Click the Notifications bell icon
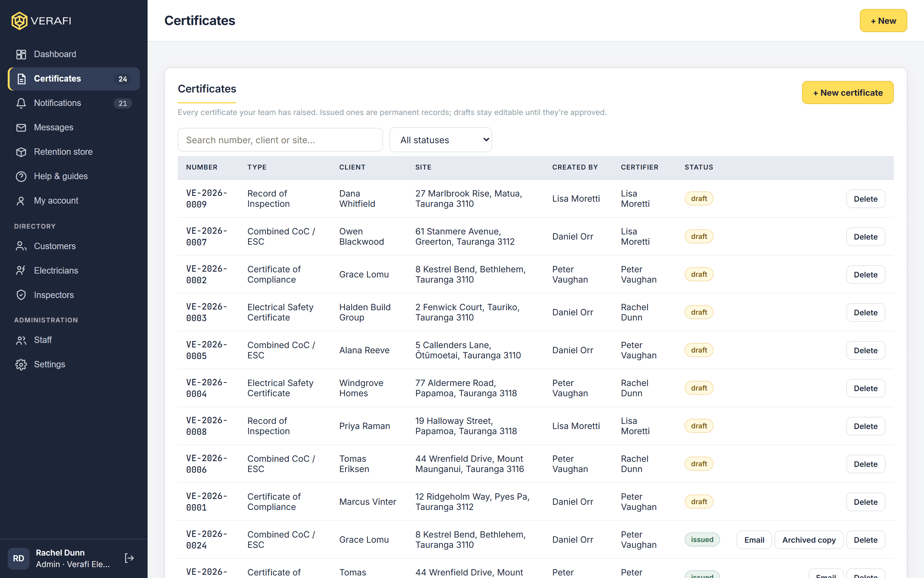The image size is (924, 578). click(x=21, y=103)
